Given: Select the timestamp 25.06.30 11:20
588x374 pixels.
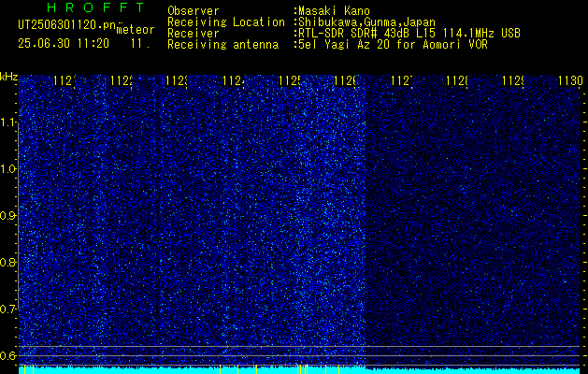Looking at the screenshot, I should (x=64, y=44).
